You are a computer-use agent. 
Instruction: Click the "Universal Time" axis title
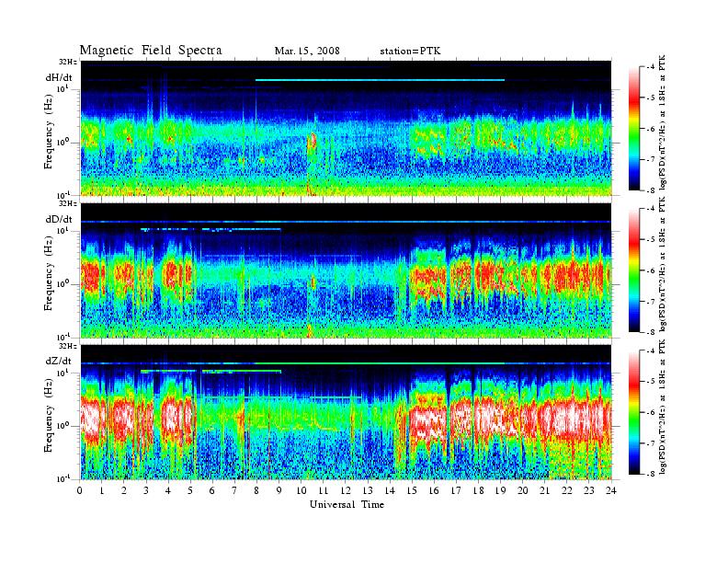[347, 504]
